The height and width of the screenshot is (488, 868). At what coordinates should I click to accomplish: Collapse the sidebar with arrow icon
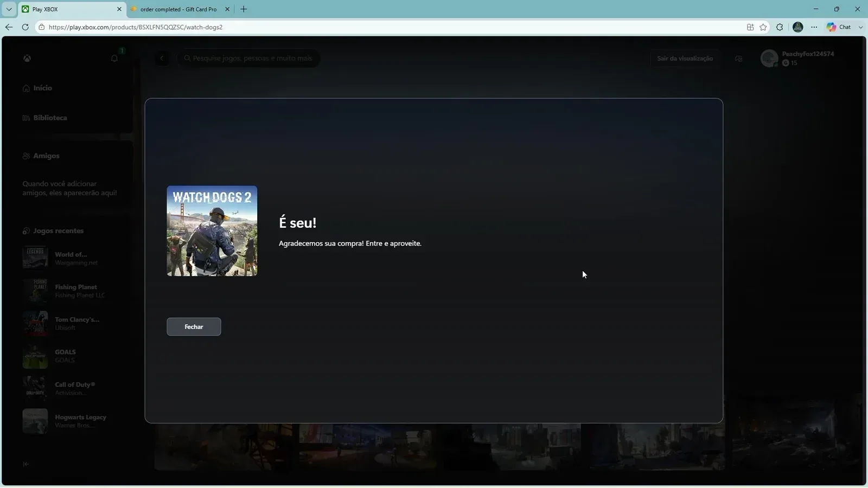click(26, 464)
